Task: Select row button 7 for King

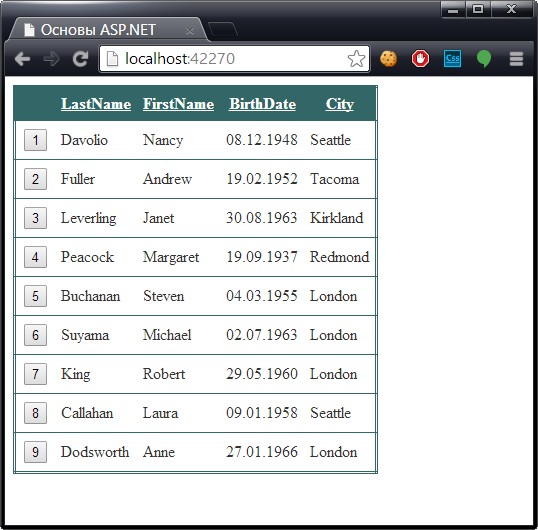Action: tap(35, 374)
